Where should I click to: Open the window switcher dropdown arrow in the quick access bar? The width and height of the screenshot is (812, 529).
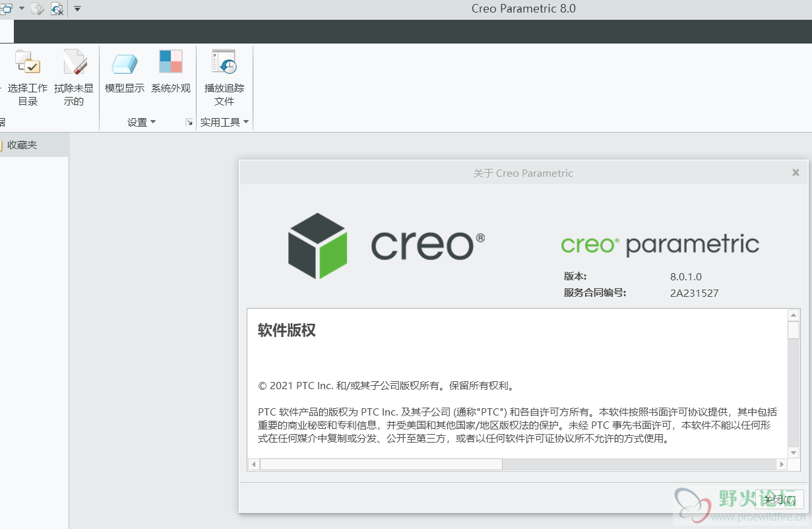click(x=22, y=9)
